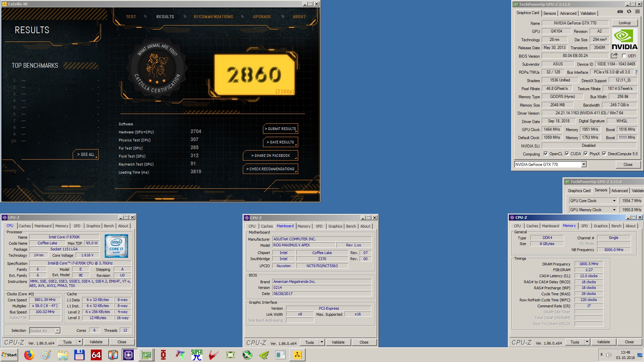Toggle the CUDA computing checkbox
Viewport: 644px width, 362px height.
[567, 154]
